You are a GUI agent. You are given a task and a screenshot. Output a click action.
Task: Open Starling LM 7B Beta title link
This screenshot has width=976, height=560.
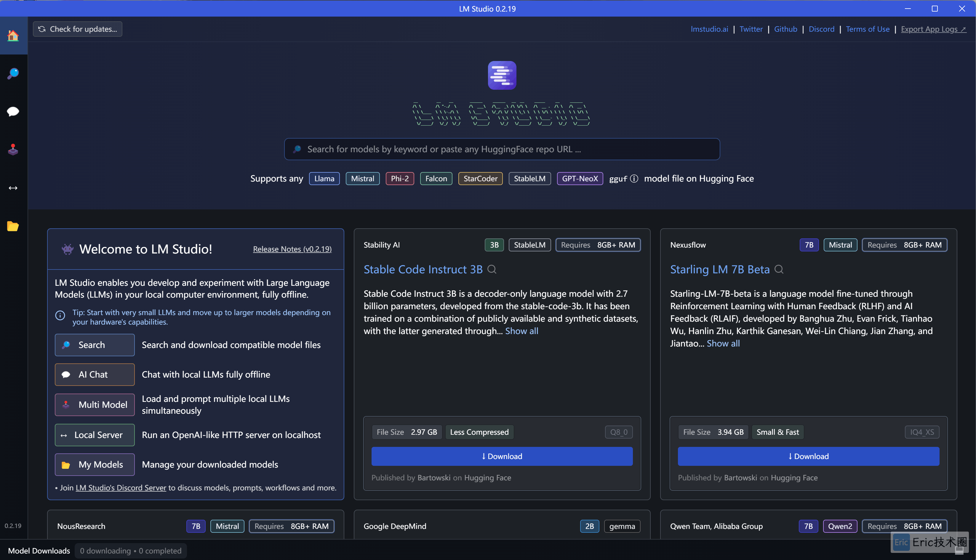point(720,269)
